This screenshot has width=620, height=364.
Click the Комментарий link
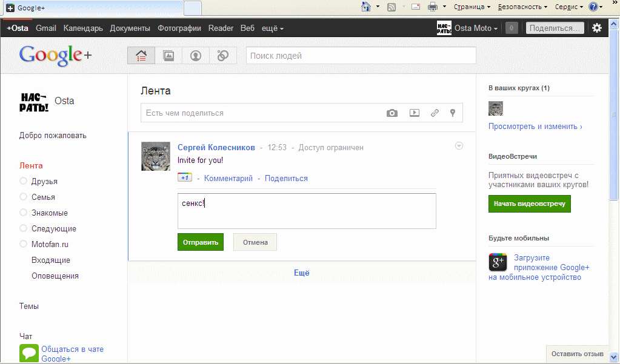pos(228,178)
